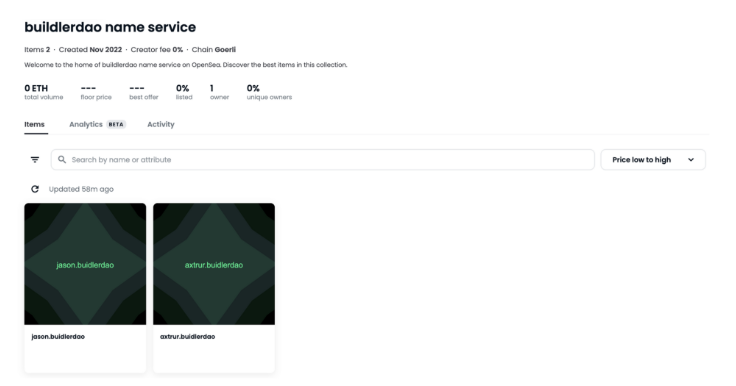This screenshot has height=386, width=736.
Task: Click the 0% unique owners stat
Action: tap(269, 92)
